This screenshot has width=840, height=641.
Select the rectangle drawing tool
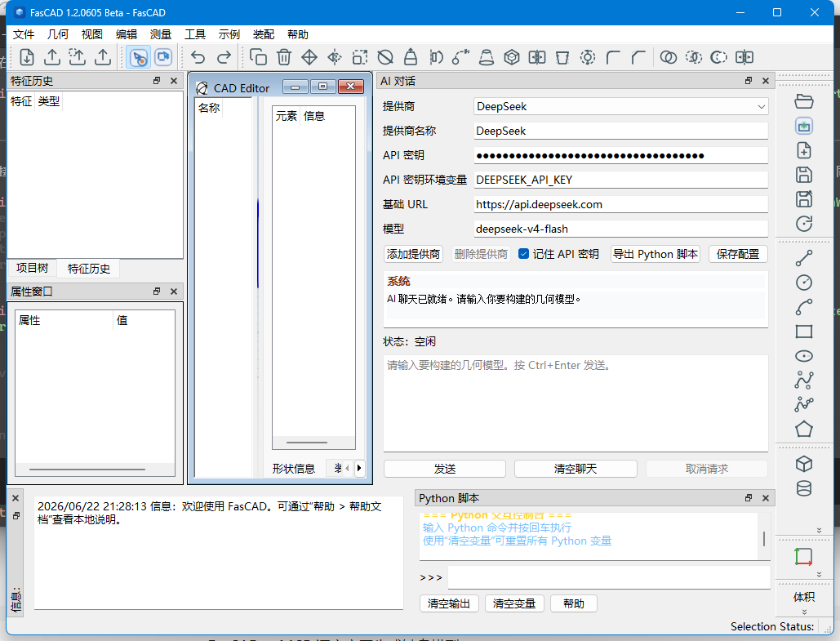(x=803, y=332)
